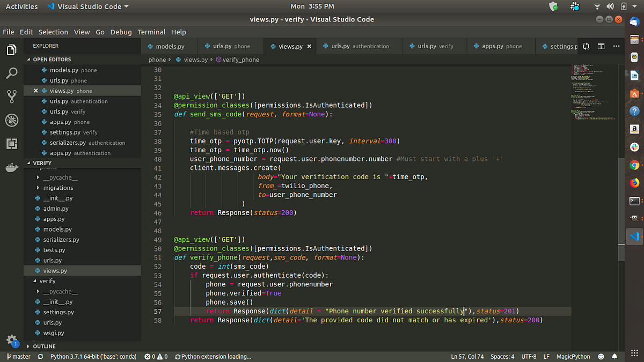Open the Source Control view
The image size is (644, 362).
click(12, 97)
